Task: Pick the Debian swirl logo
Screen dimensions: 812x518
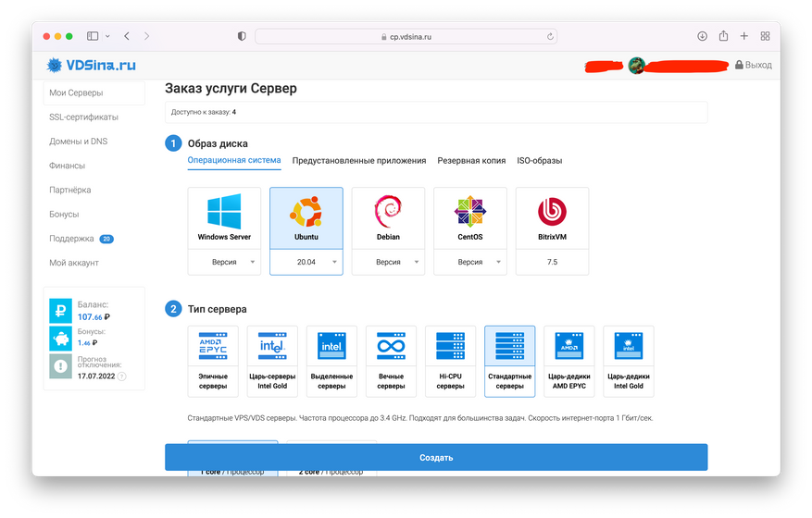Action: pyautogui.click(x=388, y=211)
